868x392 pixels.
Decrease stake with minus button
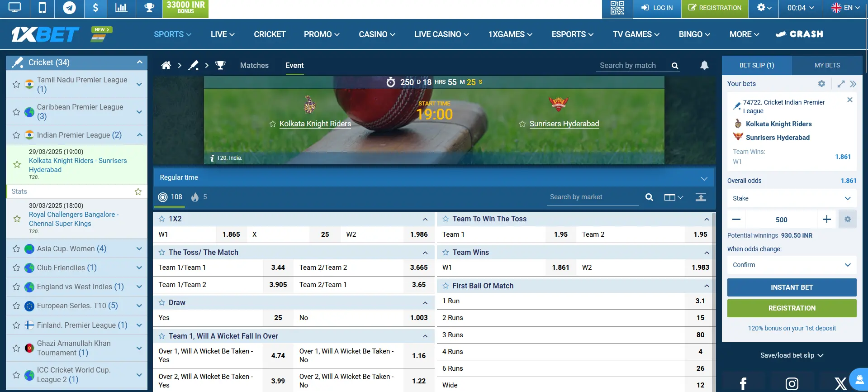pos(736,220)
